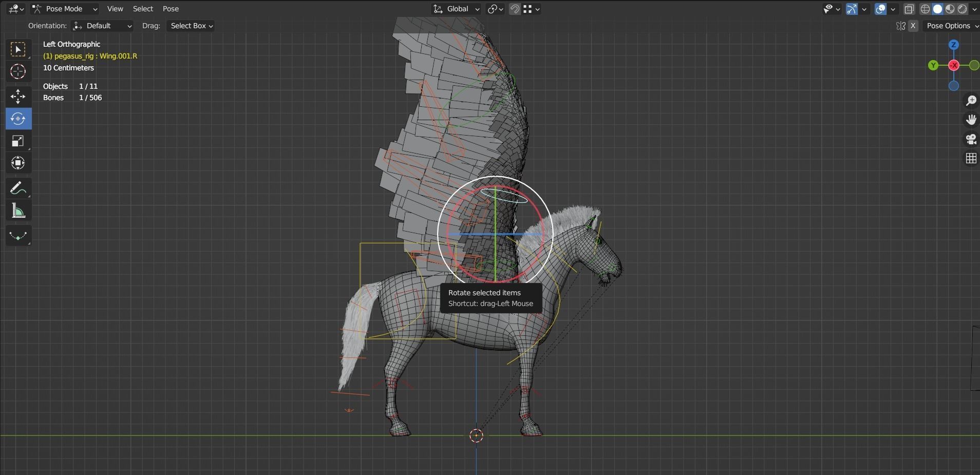Image resolution: width=980 pixels, height=475 pixels.
Task: Click the negative Z axis gizmo ball
Action: 954,86
